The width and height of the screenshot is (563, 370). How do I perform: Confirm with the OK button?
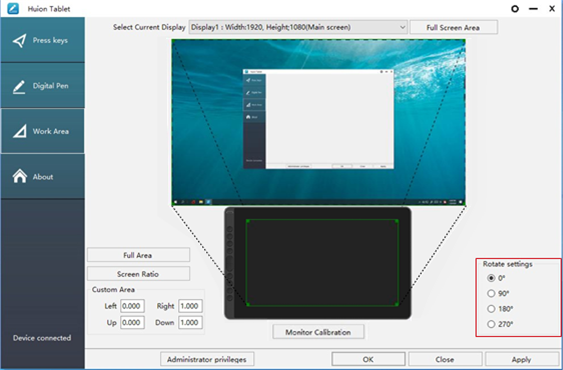point(368,359)
